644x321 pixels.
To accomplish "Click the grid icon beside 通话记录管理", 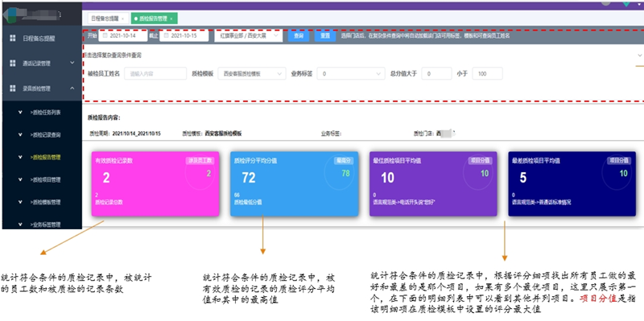I will (x=13, y=64).
